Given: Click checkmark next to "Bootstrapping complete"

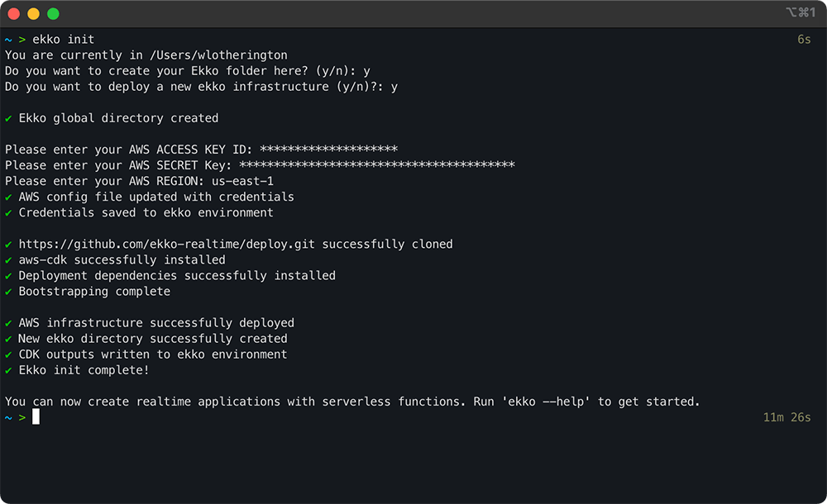Looking at the screenshot, I should (x=8, y=292).
